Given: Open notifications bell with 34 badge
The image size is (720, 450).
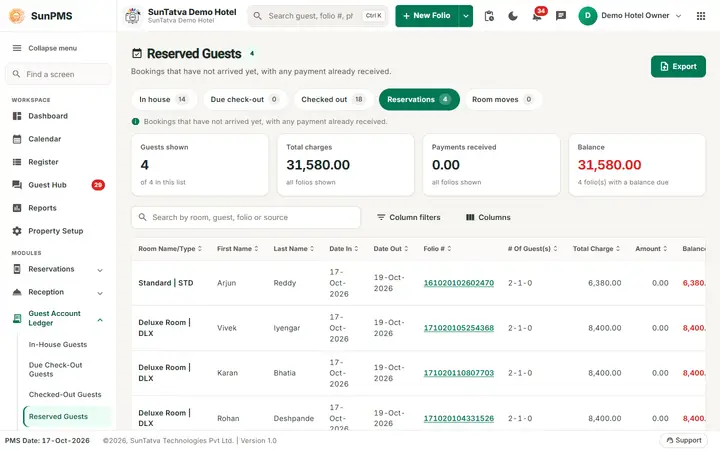Looking at the screenshot, I should 537,16.
